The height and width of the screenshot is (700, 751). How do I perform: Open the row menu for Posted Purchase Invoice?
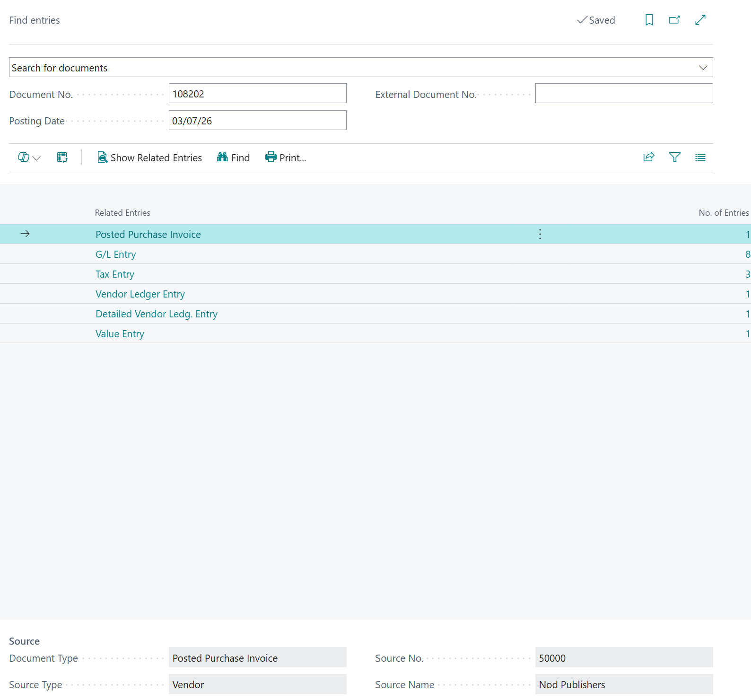pyautogui.click(x=540, y=234)
